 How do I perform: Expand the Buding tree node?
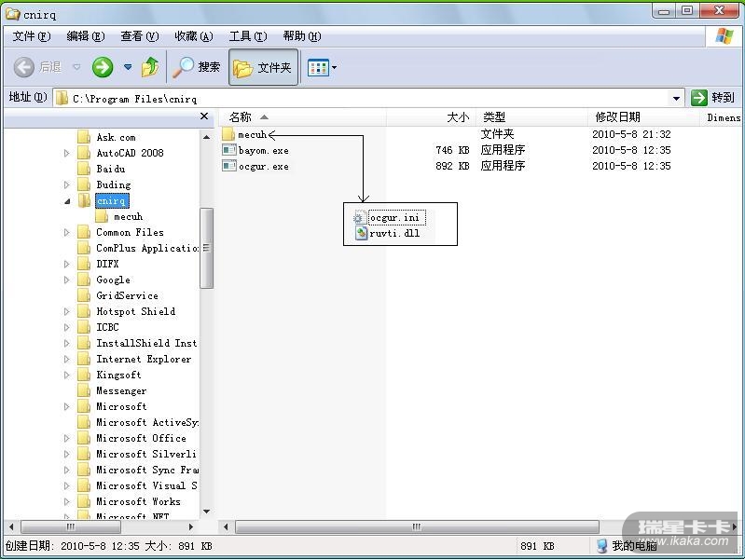[x=66, y=184]
